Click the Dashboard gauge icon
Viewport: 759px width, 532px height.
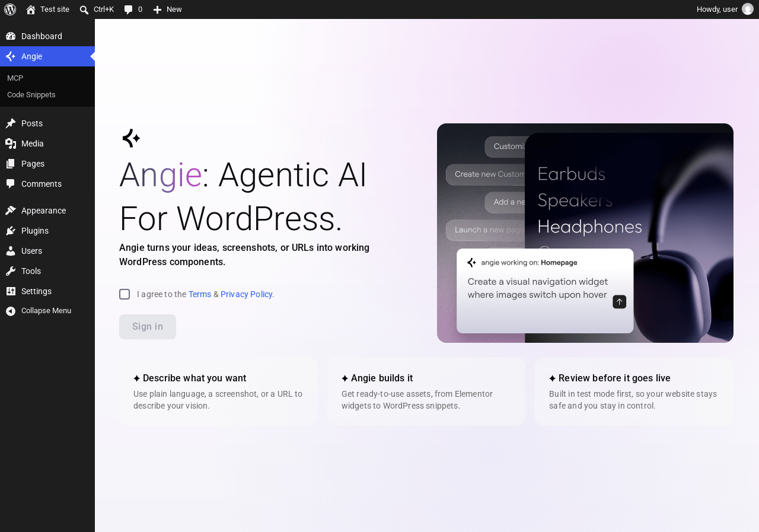point(11,36)
